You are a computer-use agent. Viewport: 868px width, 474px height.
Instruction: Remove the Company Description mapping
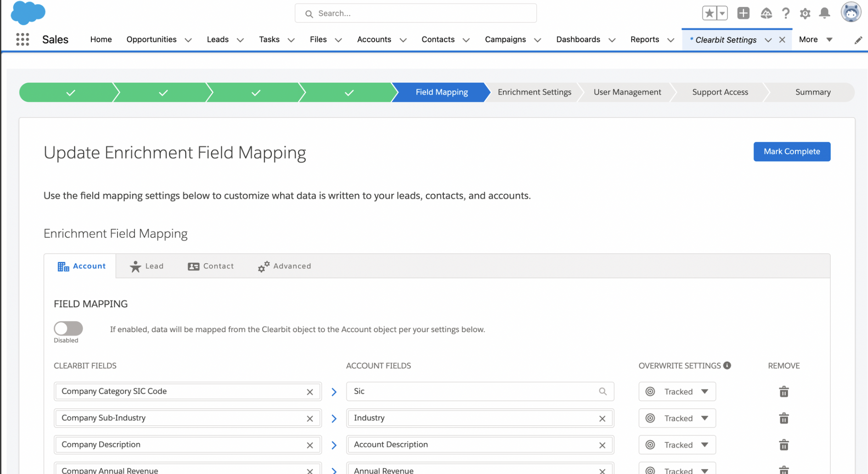tap(784, 445)
